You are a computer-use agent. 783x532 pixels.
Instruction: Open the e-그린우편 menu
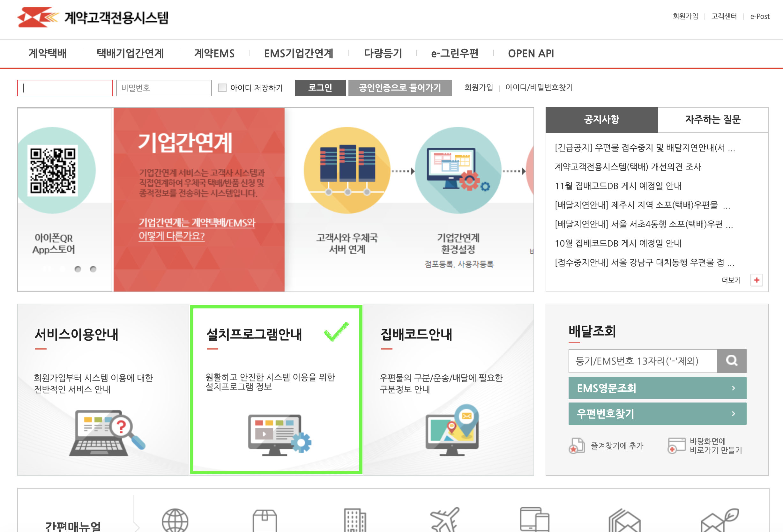(x=455, y=54)
